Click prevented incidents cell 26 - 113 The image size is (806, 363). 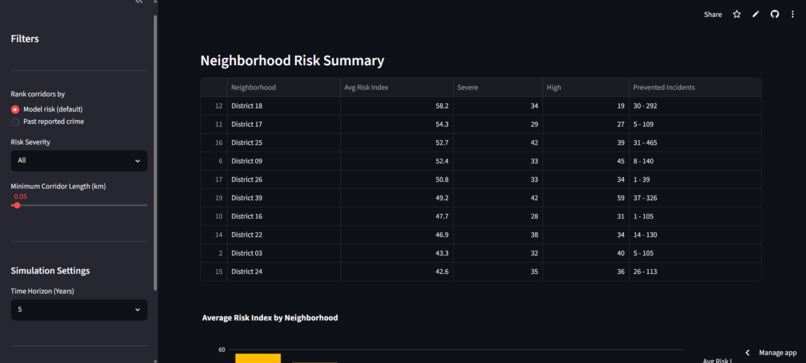tap(695, 272)
